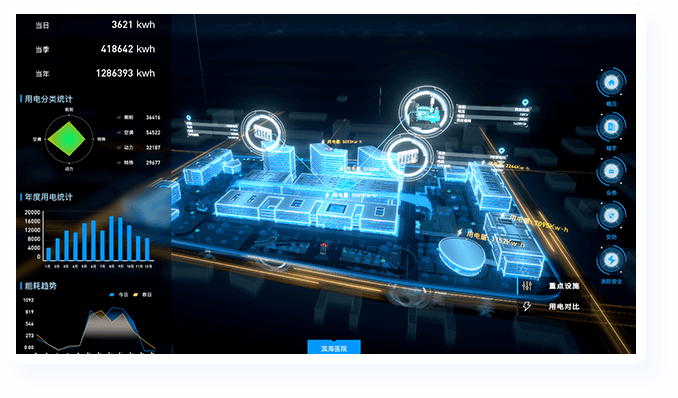Click the 20000 axis label in annual chart
The image size is (678, 398).
(x=32, y=212)
